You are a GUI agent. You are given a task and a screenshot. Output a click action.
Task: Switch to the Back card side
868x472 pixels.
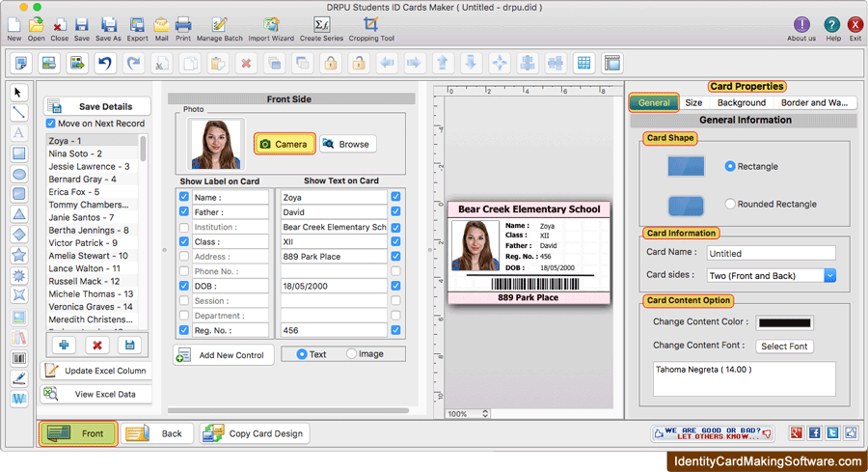[x=156, y=433]
